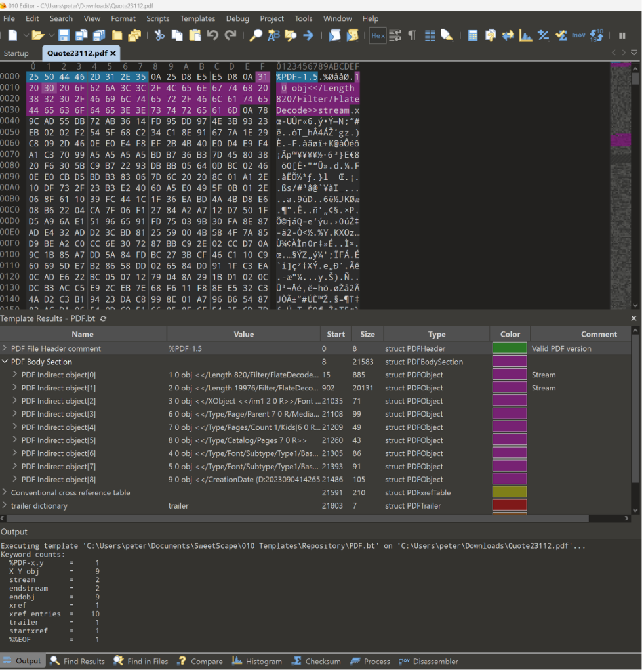Collapse the PDF Body Section node
Image resolution: width=644 pixels, height=672 pixels.
[x=5, y=362]
